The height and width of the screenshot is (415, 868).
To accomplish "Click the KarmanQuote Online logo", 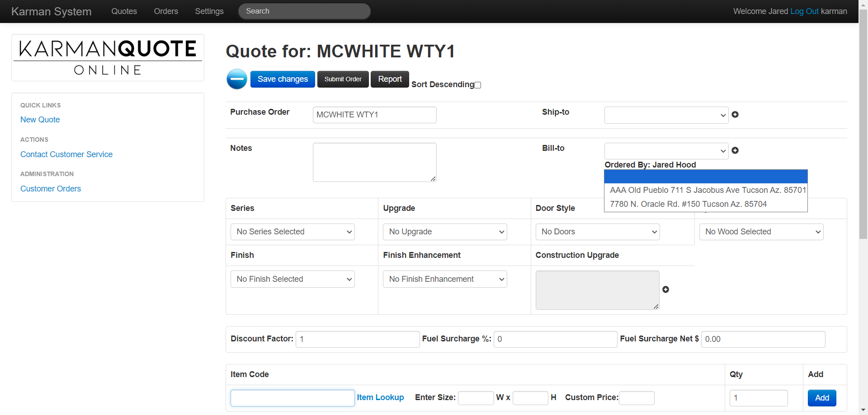I will [108, 57].
